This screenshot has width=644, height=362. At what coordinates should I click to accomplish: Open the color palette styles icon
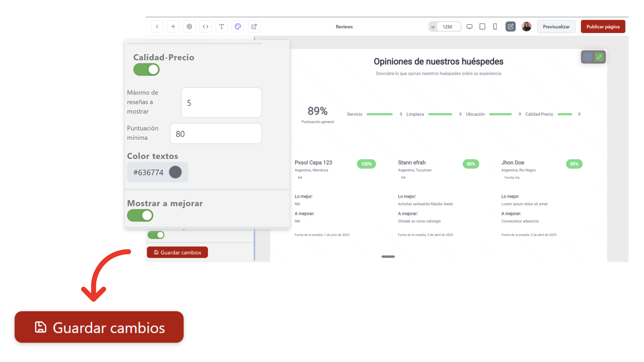coord(238,26)
